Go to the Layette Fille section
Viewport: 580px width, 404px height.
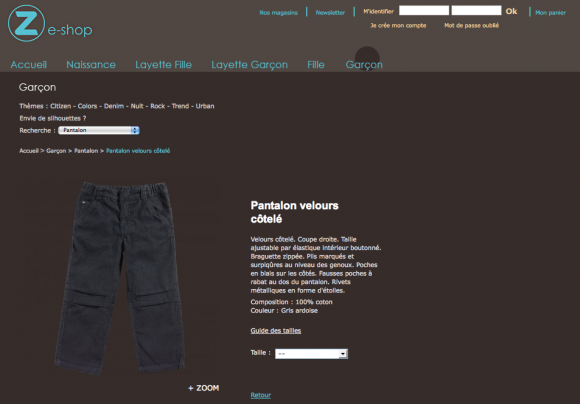[163, 65]
